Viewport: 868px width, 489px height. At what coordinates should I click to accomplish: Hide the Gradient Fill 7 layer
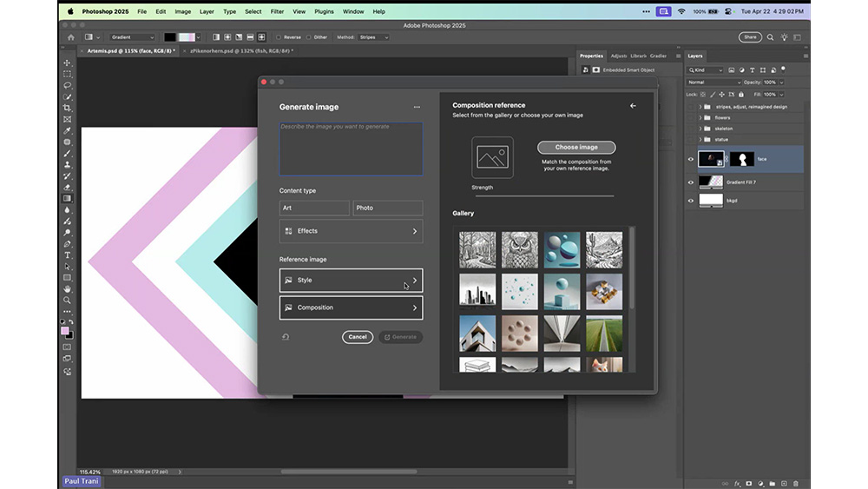coord(691,182)
